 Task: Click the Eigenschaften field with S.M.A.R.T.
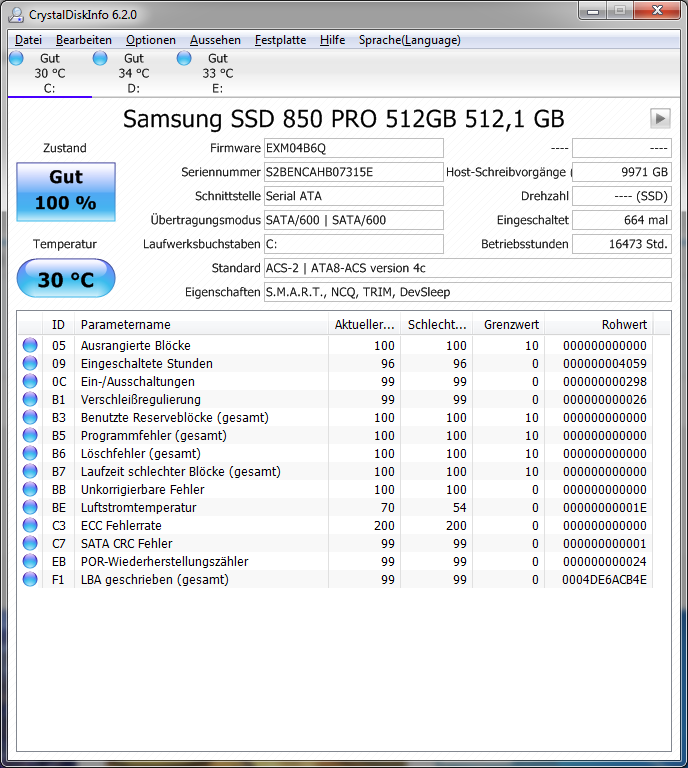(468, 292)
